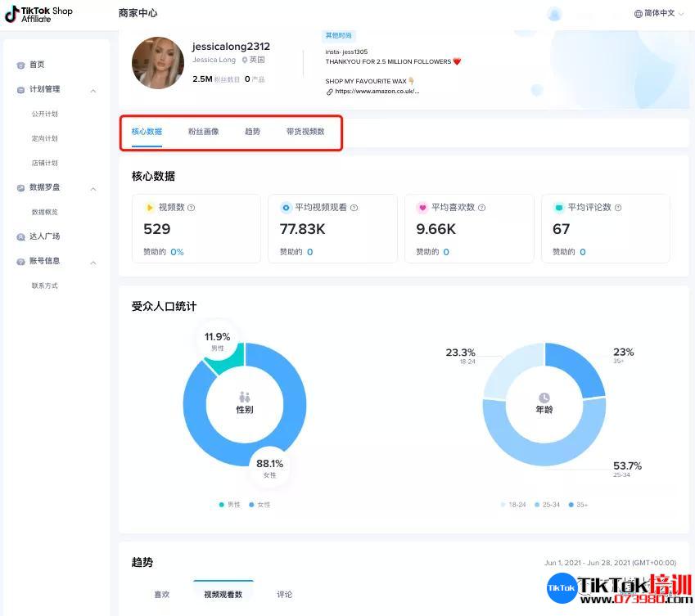Collapse the 数据罗盘 sidebar section
The width and height of the screenshot is (695, 616).
pos(93,188)
